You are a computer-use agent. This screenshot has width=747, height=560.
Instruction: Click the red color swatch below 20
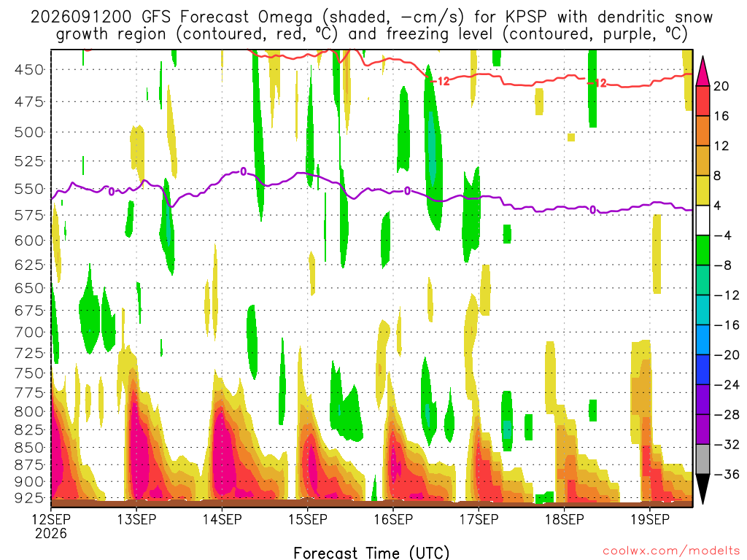pos(703,101)
